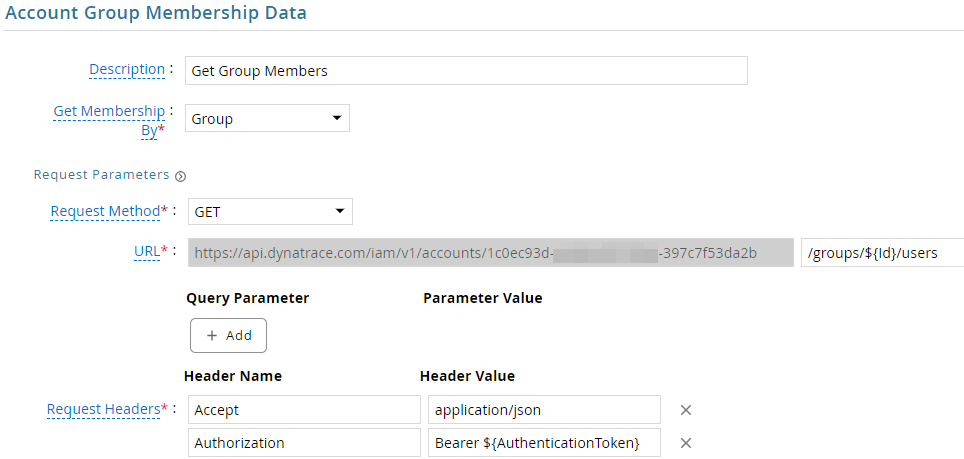Remove the Accept header row
Image resolution: width=964 pixels, height=459 pixels.
click(x=686, y=410)
